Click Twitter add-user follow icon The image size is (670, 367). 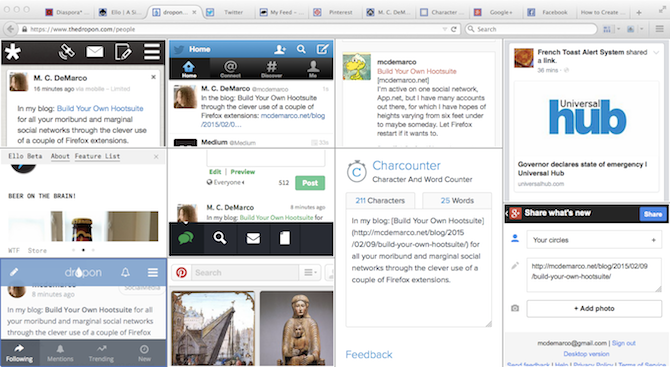pyautogui.click(x=280, y=50)
